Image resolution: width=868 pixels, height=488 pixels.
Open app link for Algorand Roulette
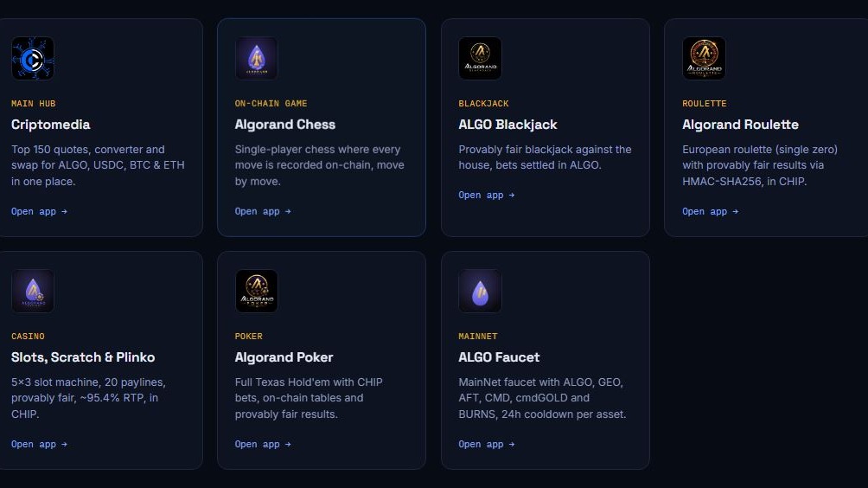point(711,211)
